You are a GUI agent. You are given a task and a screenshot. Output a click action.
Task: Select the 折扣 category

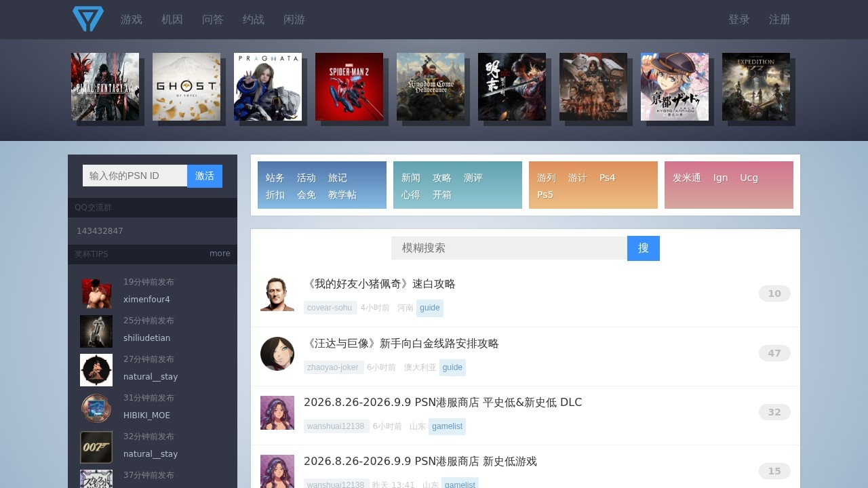[x=275, y=195]
